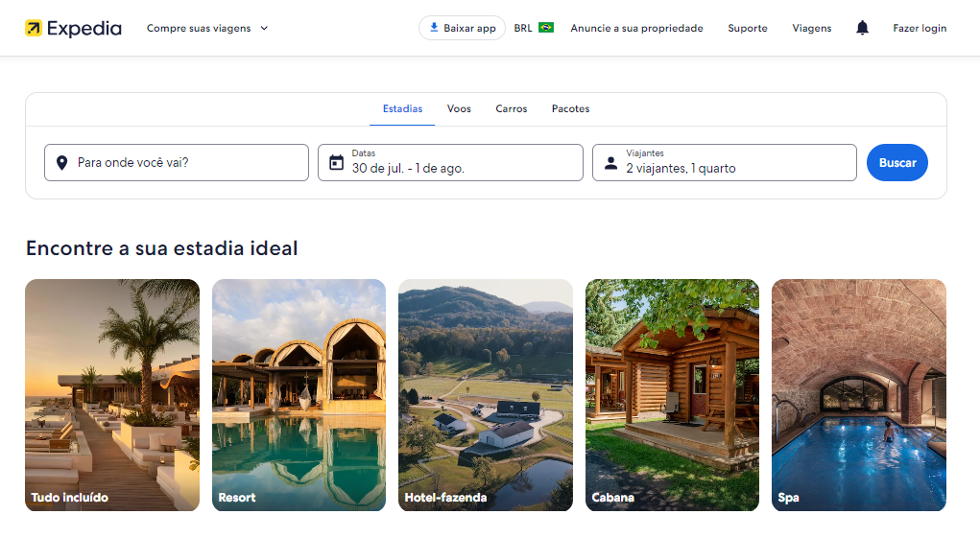Screen dimensions: 980x538
Task: Click the location pin icon in destination field
Action: pos(62,163)
